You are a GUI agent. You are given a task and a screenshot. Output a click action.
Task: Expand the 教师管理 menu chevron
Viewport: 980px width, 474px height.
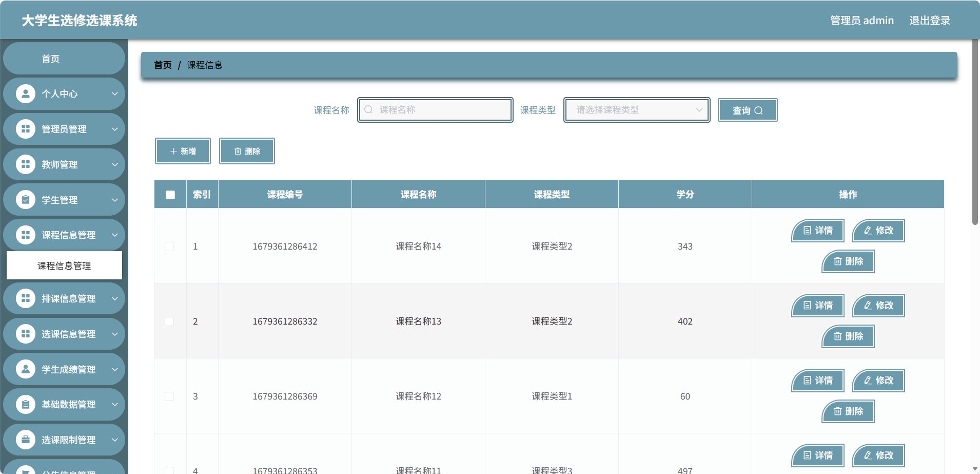click(x=115, y=164)
